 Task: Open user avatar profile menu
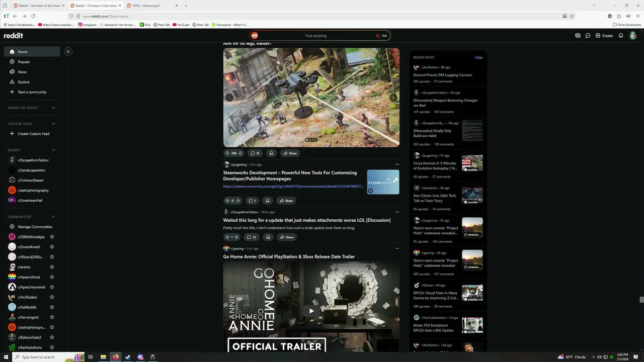633,36
